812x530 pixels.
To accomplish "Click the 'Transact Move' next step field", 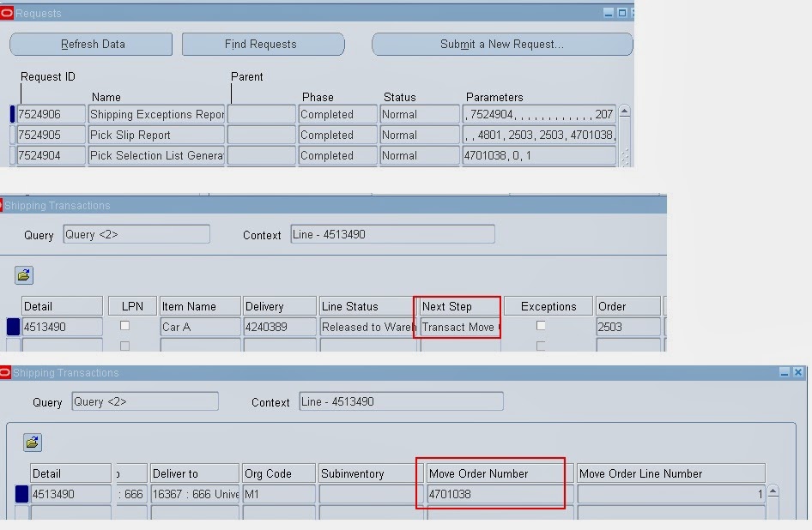I will pos(460,327).
